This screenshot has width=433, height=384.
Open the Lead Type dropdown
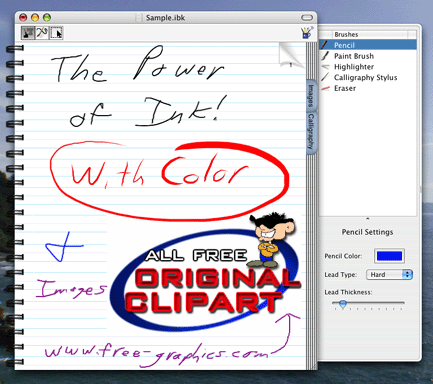(389, 274)
